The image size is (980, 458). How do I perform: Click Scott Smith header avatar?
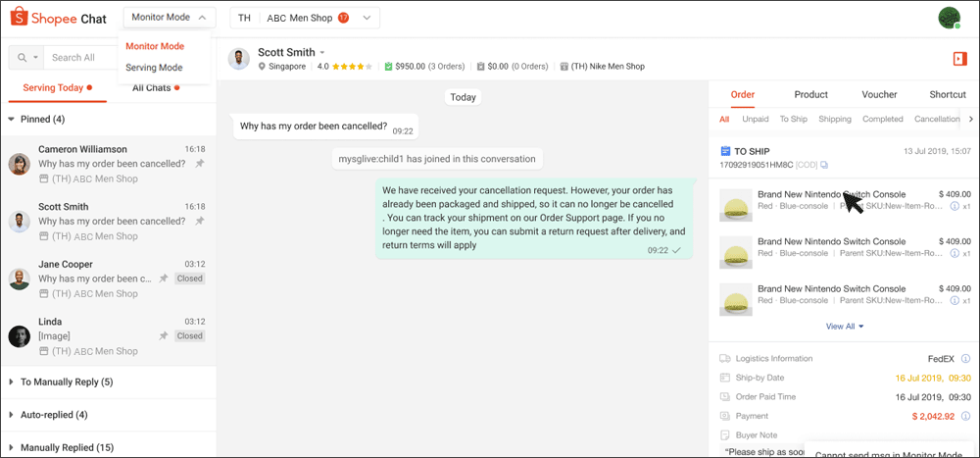click(238, 59)
